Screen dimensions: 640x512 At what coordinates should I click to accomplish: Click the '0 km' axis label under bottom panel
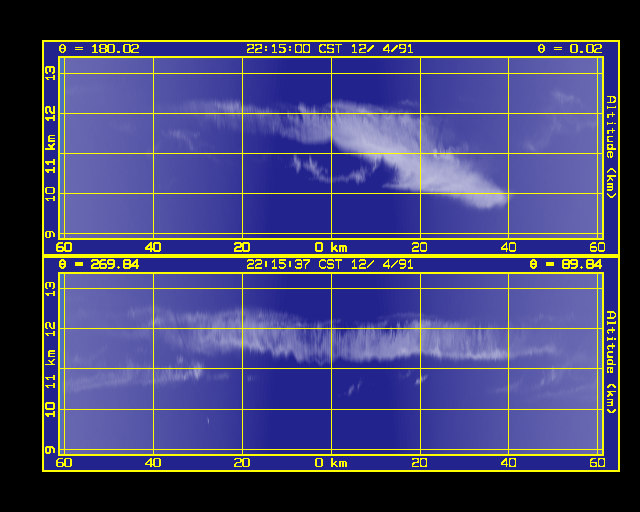click(331, 463)
